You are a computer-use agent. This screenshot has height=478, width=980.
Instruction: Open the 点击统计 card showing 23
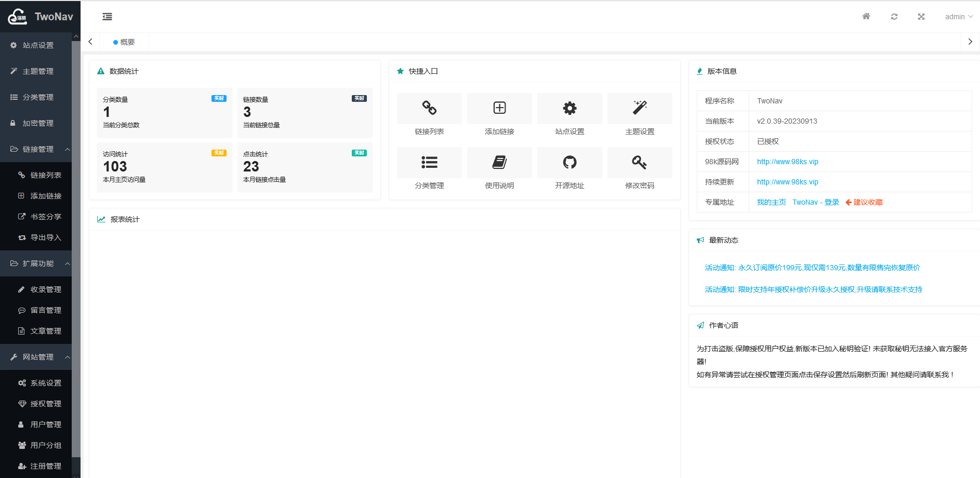305,167
